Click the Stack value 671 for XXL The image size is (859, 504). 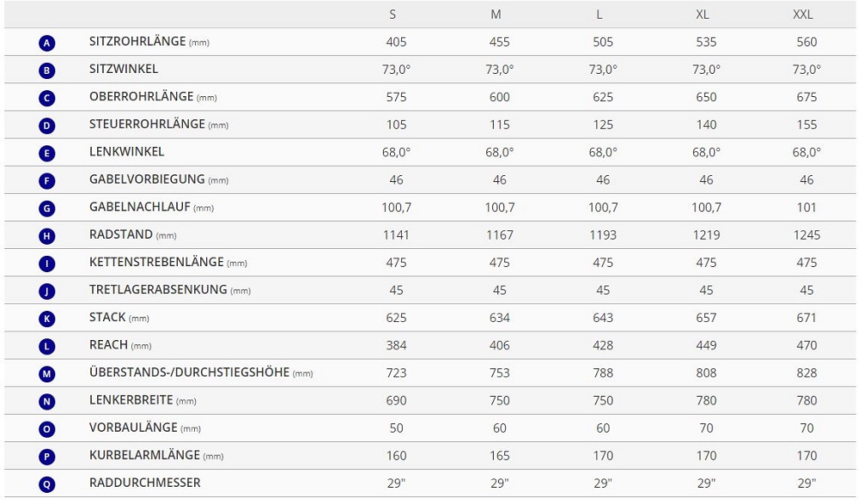(x=807, y=318)
